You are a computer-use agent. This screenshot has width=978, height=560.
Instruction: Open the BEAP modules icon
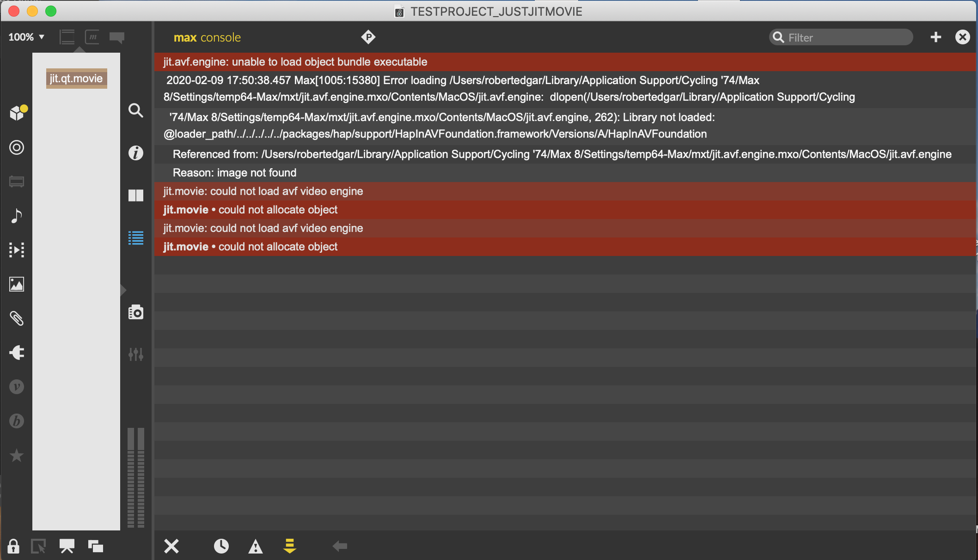point(17,421)
